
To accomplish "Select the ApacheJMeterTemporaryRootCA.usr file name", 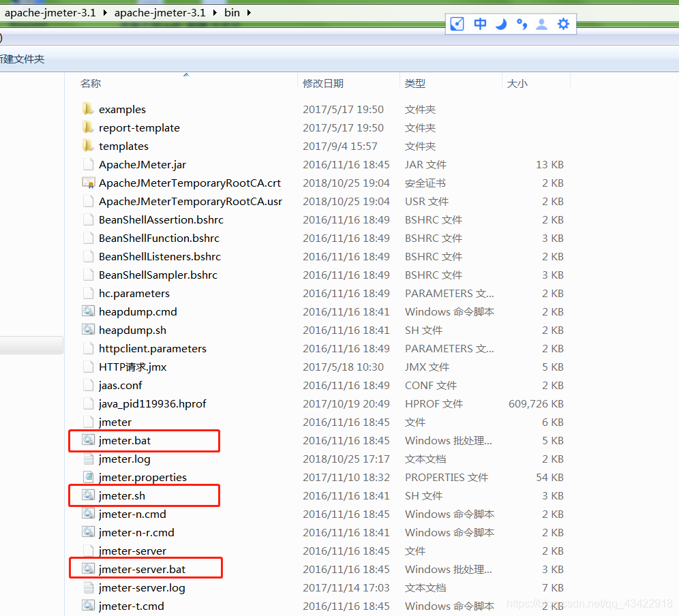I will (190, 201).
